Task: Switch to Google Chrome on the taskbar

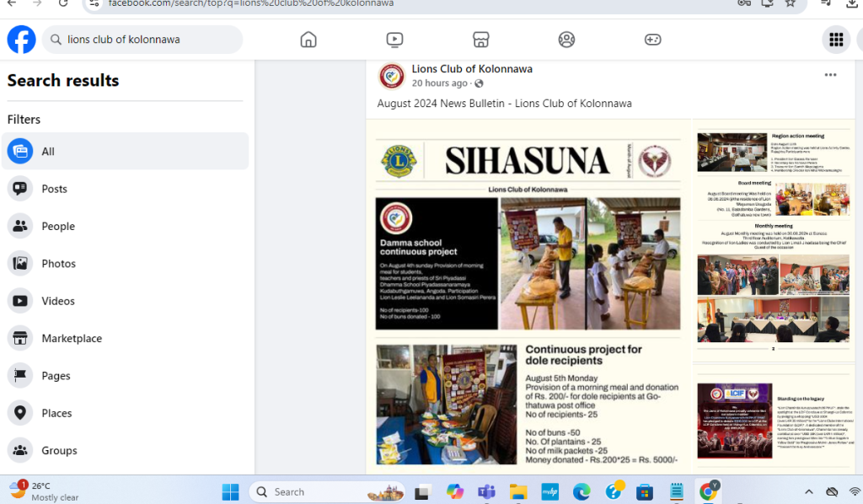Action: coord(708,492)
